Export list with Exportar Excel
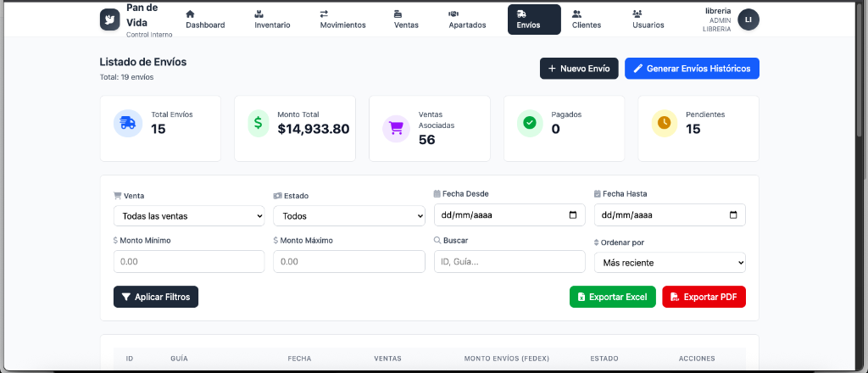868x373 pixels. click(x=612, y=297)
